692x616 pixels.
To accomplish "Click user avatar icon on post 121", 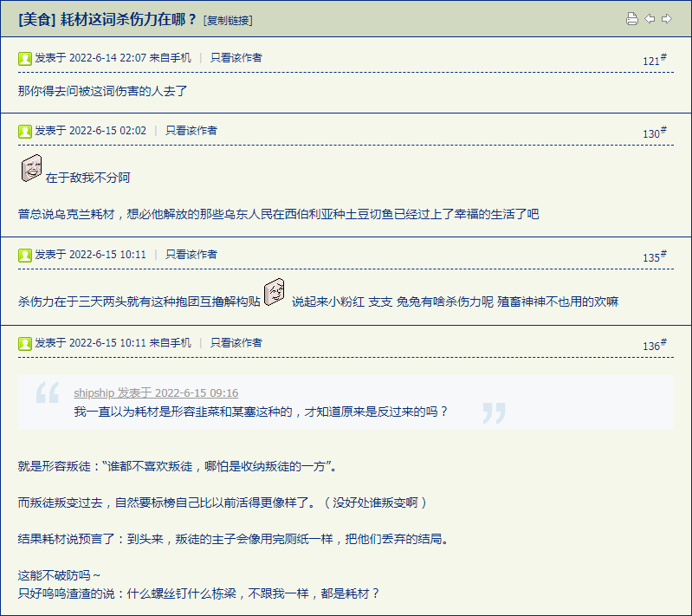I will pos(25,58).
